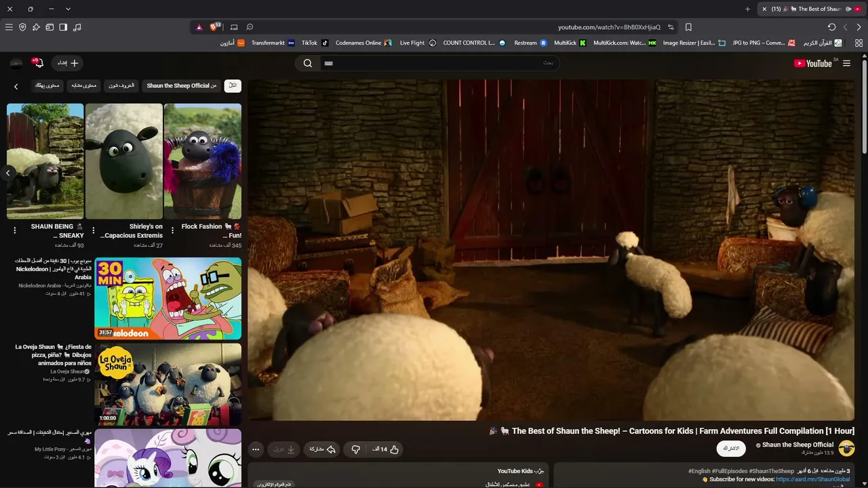The width and height of the screenshot is (868, 488).
Task: Click the YouTube Create plus button
Action: 67,63
